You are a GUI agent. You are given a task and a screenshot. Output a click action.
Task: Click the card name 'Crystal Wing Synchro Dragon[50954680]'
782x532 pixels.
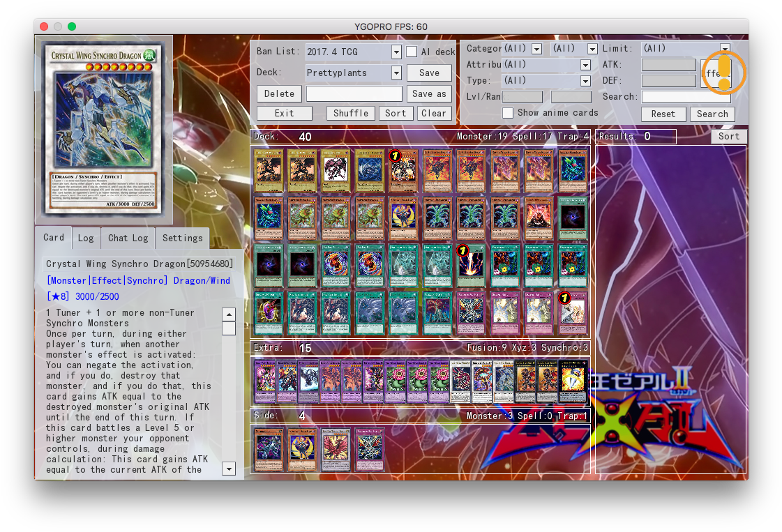point(139,264)
